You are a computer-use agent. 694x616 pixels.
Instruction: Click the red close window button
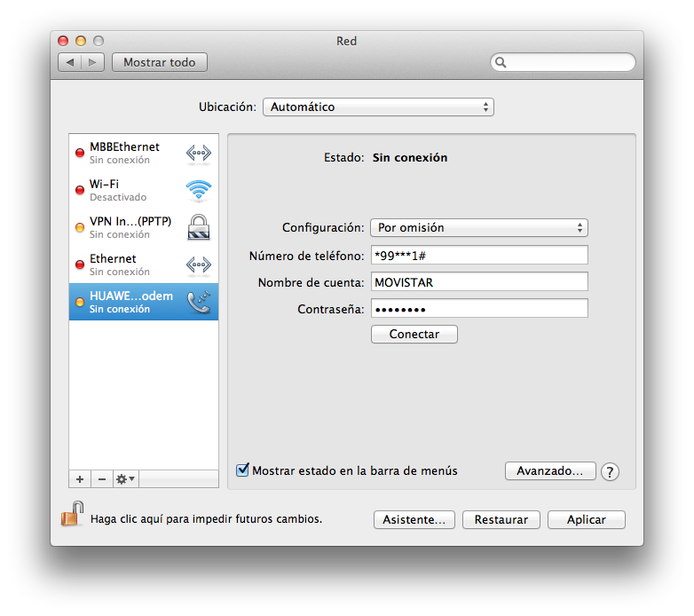tap(63, 41)
